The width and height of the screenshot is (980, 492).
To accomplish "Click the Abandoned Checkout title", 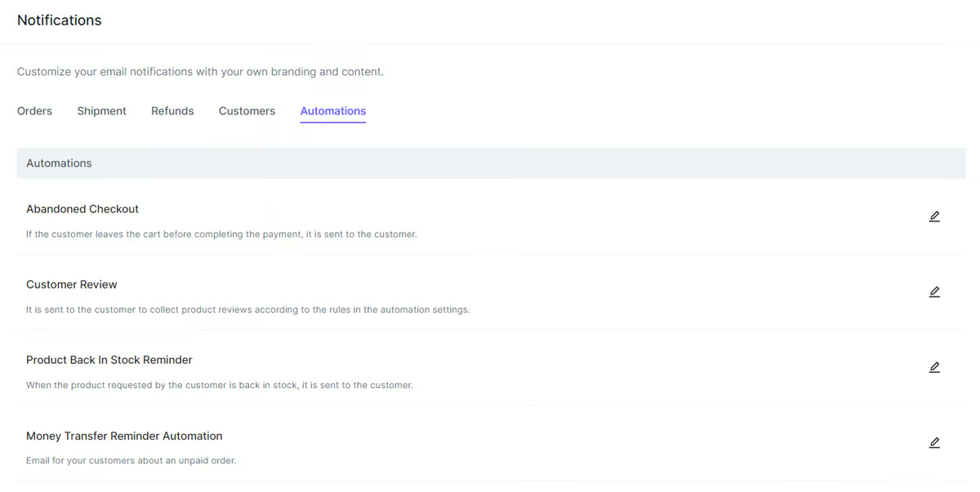I will 82,209.
